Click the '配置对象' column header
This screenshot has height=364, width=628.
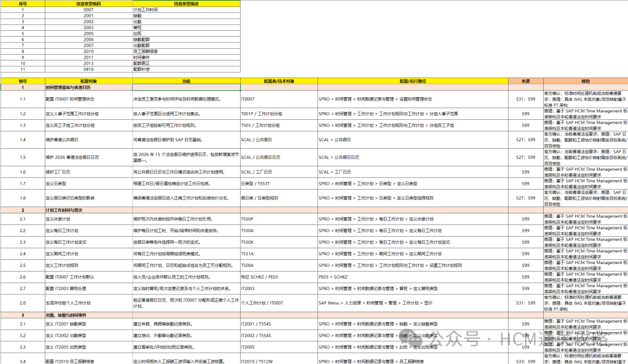(x=88, y=81)
